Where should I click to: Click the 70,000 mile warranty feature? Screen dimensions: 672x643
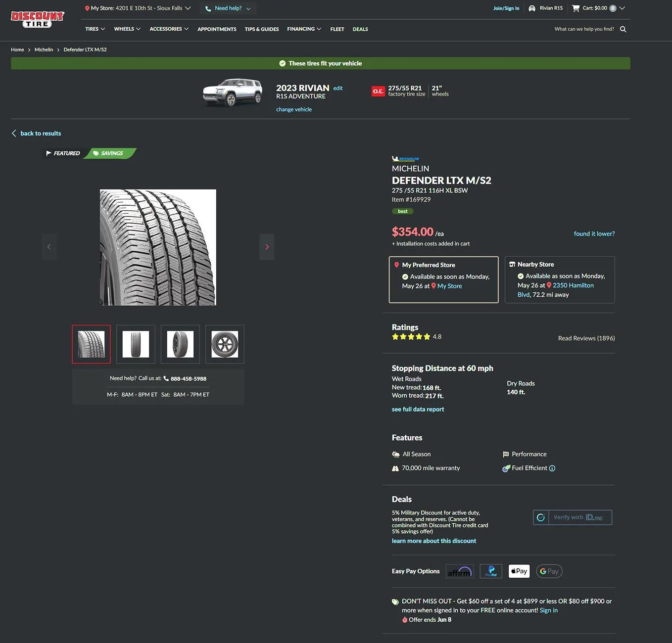pyautogui.click(x=426, y=468)
